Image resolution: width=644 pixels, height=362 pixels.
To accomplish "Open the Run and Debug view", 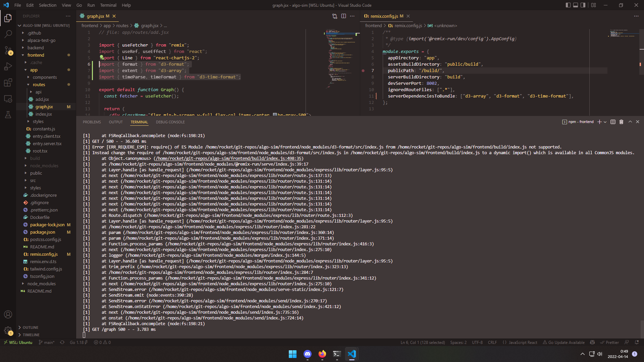I will (8, 66).
